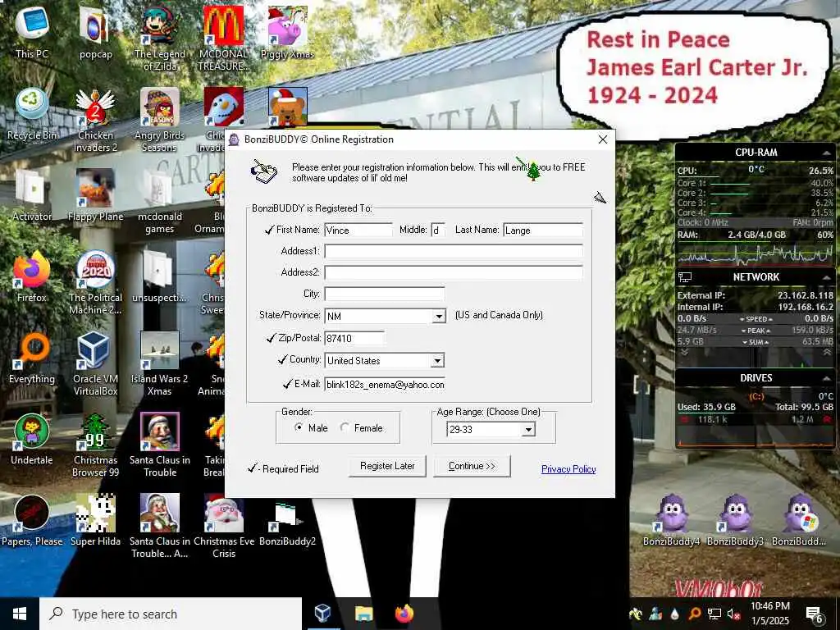Open State/Province dropdown showing NM
This screenshot has height=630, width=840.
(439, 316)
